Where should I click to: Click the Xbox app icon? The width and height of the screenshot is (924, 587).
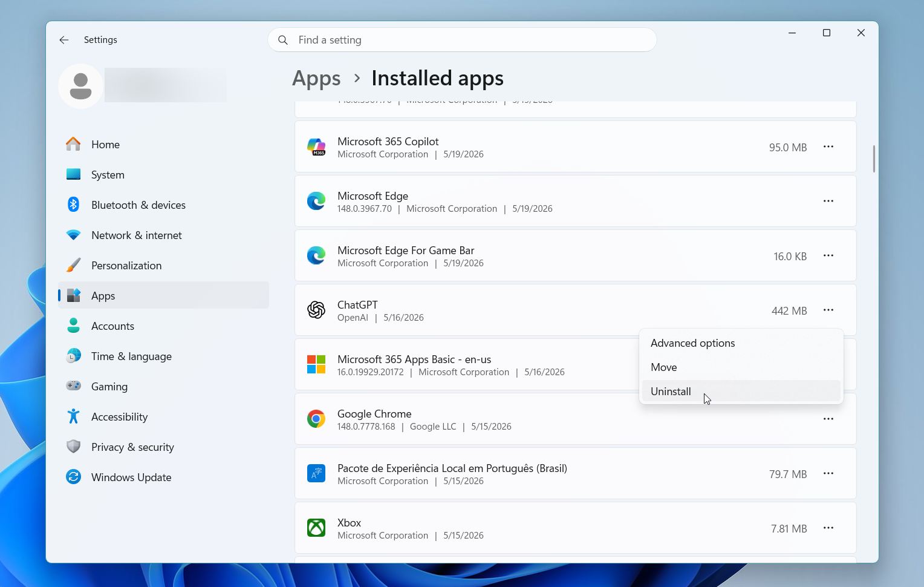tap(316, 528)
